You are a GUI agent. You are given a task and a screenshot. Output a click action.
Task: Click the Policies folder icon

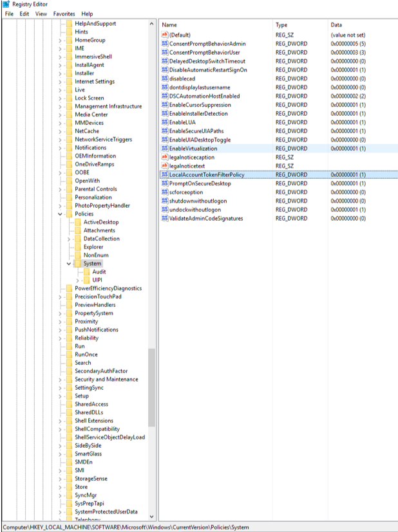[x=70, y=214]
